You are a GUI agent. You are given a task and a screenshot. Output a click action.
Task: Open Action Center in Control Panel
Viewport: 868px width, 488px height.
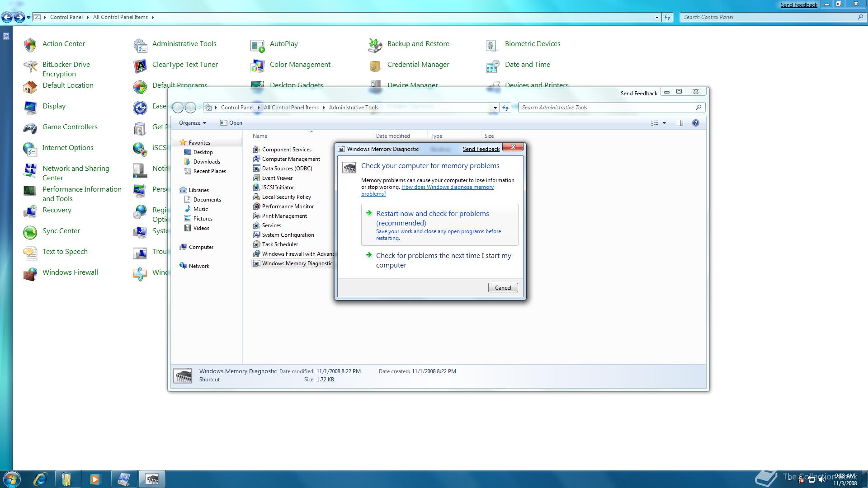click(x=63, y=44)
